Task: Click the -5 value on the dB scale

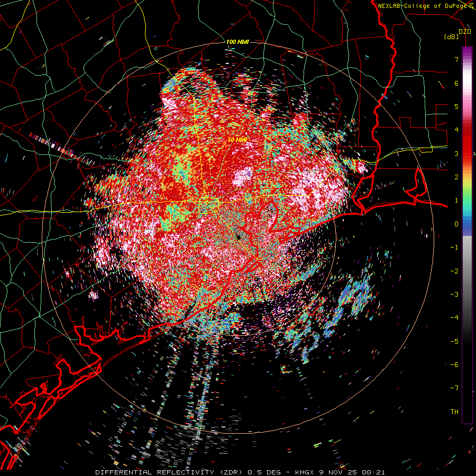Action: pos(454,342)
